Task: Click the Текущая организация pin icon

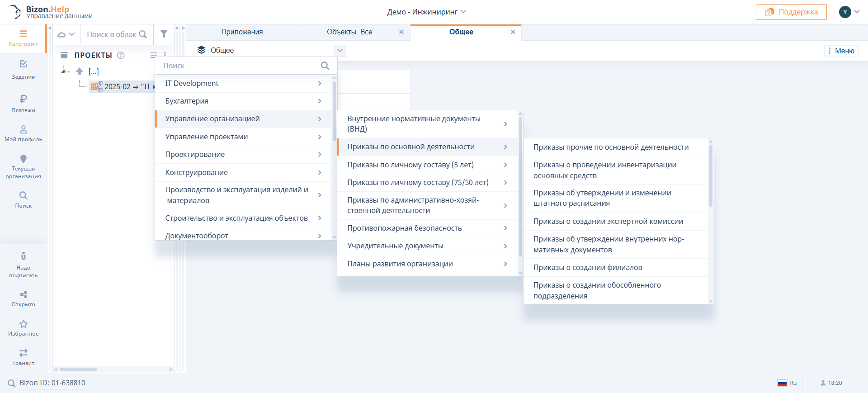Action: [24, 159]
